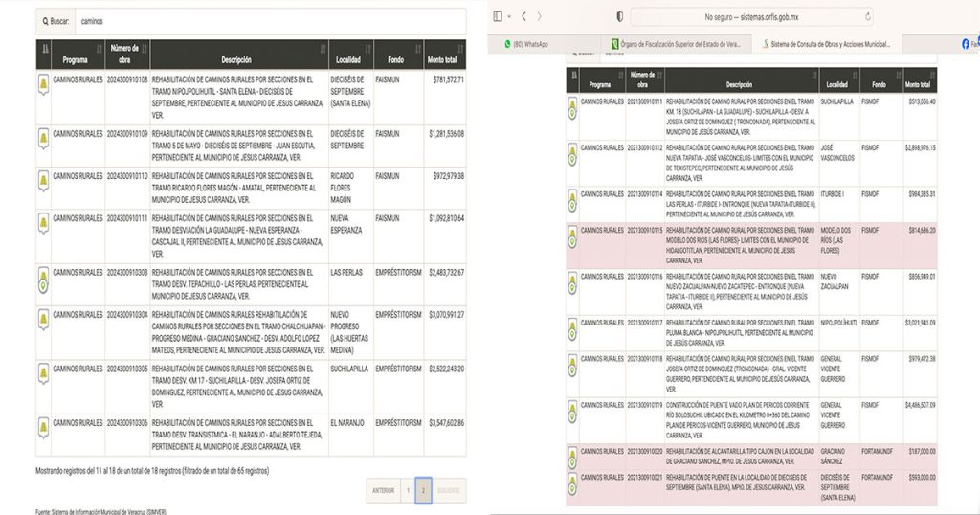This screenshot has width=980, height=515.
Task: Open row icon for obra 2021300910118
Action: 572,366
